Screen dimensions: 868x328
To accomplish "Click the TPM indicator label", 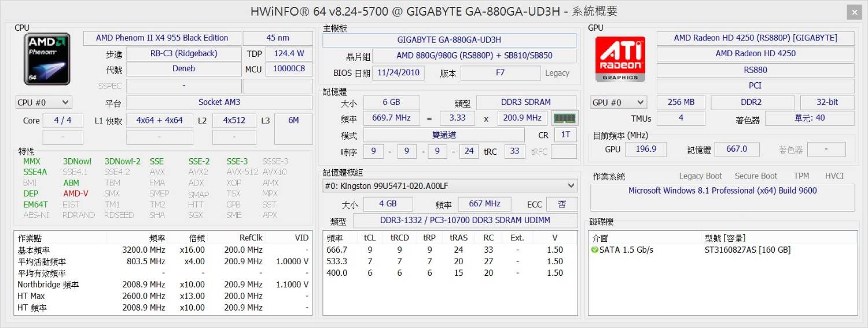I will point(801,176).
